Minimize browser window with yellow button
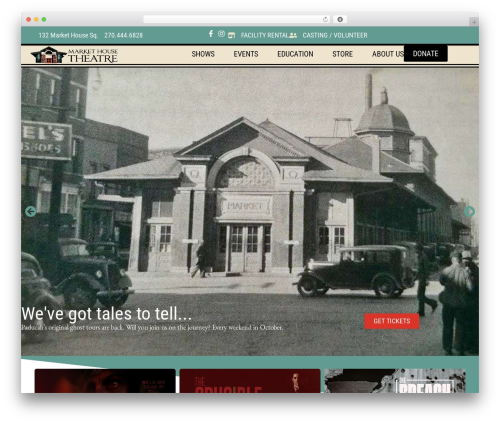The height and width of the screenshot is (423, 500). pos(36,20)
